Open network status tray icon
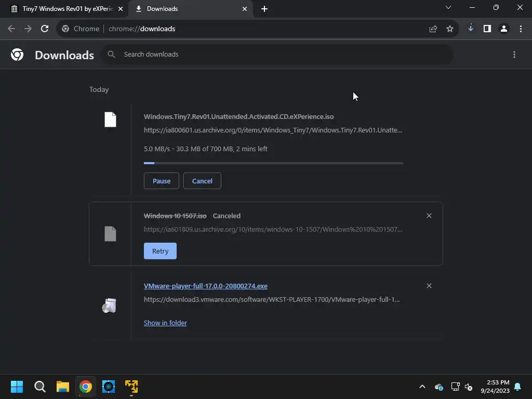532x399 pixels. pos(455,387)
